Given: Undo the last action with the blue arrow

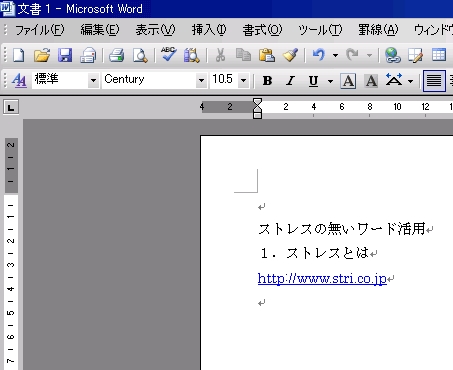Looking at the screenshot, I should point(319,54).
